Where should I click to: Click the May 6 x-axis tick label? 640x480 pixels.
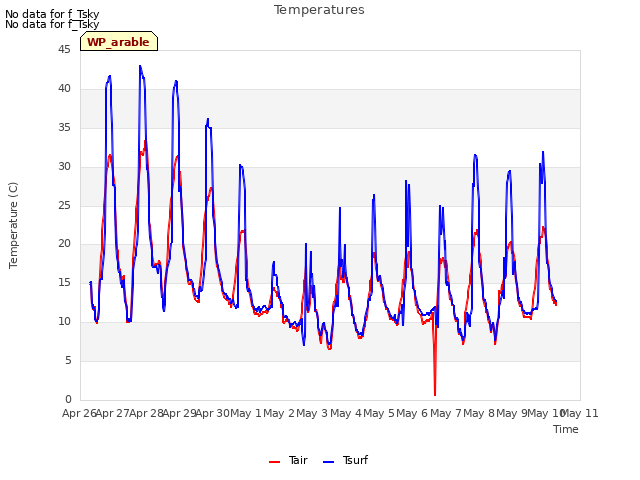pos(412,413)
